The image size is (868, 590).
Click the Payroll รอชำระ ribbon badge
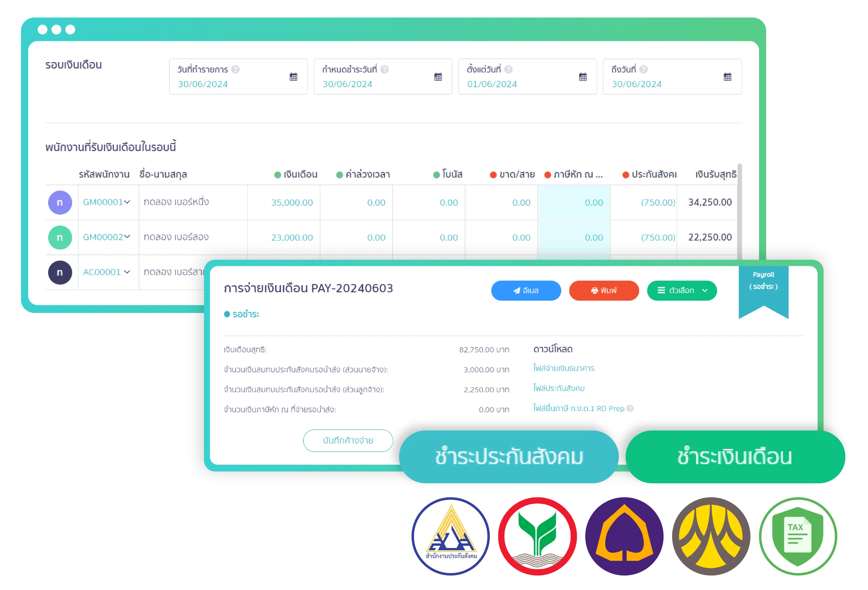pyautogui.click(x=764, y=292)
